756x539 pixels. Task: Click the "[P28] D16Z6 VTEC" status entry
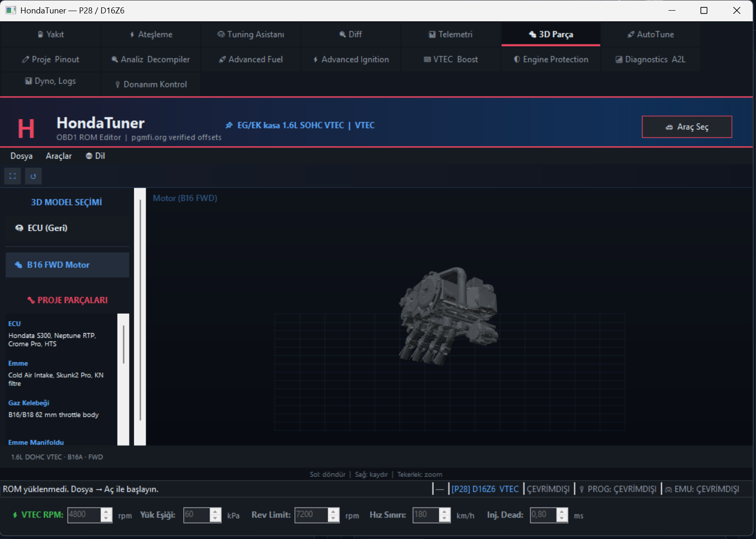coord(485,489)
